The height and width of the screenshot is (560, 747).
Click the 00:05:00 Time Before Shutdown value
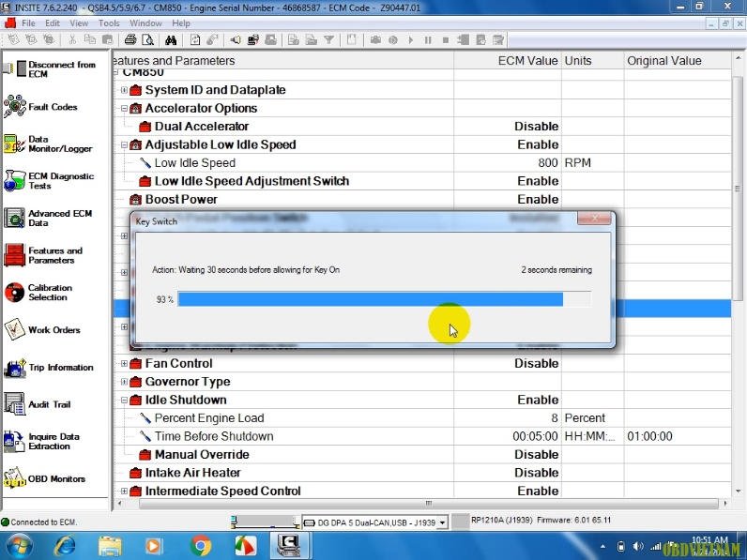535,436
